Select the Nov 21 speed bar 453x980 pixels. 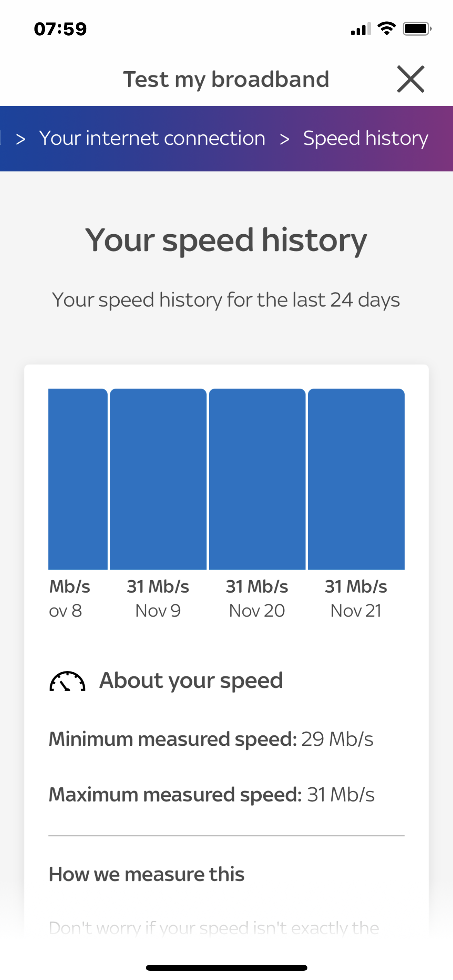click(356, 479)
